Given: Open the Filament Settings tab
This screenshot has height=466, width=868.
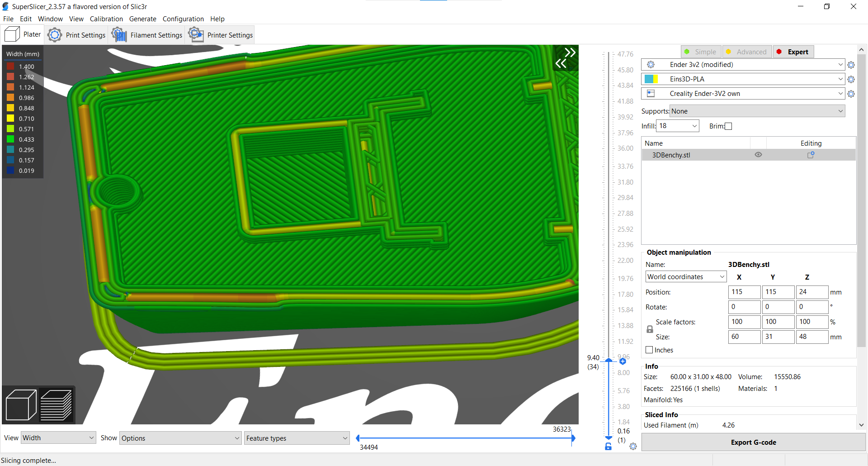Looking at the screenshot, I should click(147, 35).
